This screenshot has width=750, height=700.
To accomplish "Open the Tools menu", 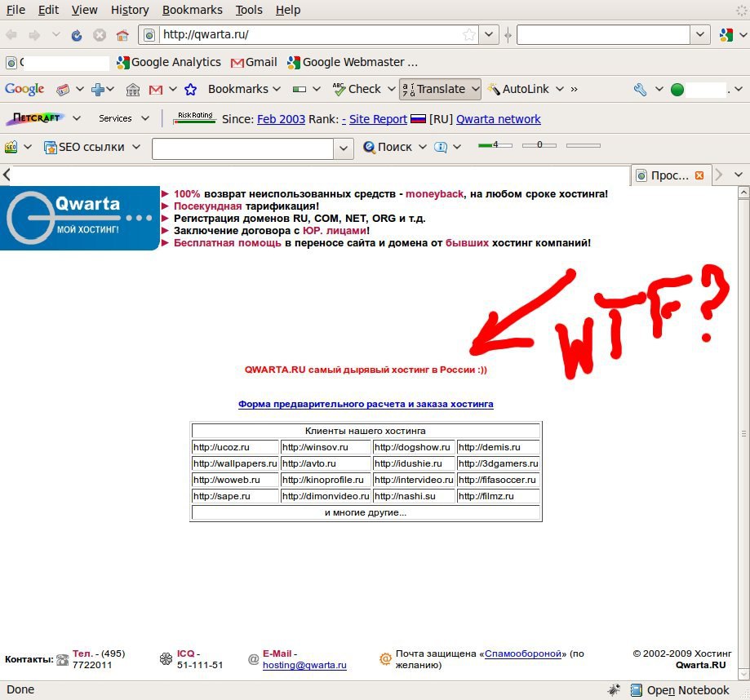I will coord(249,10).
